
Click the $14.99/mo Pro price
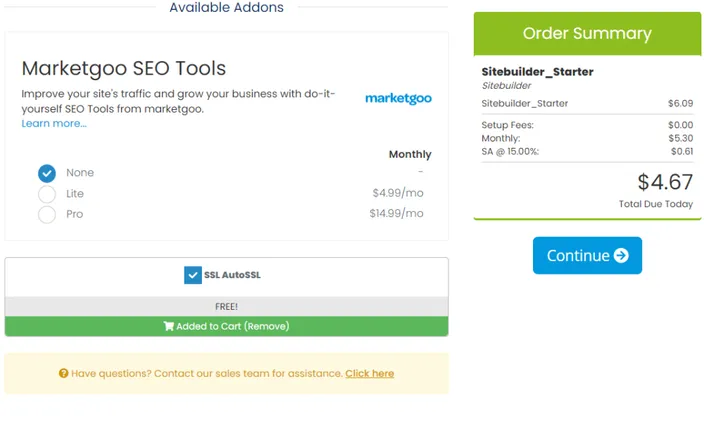tap(396, 213)
